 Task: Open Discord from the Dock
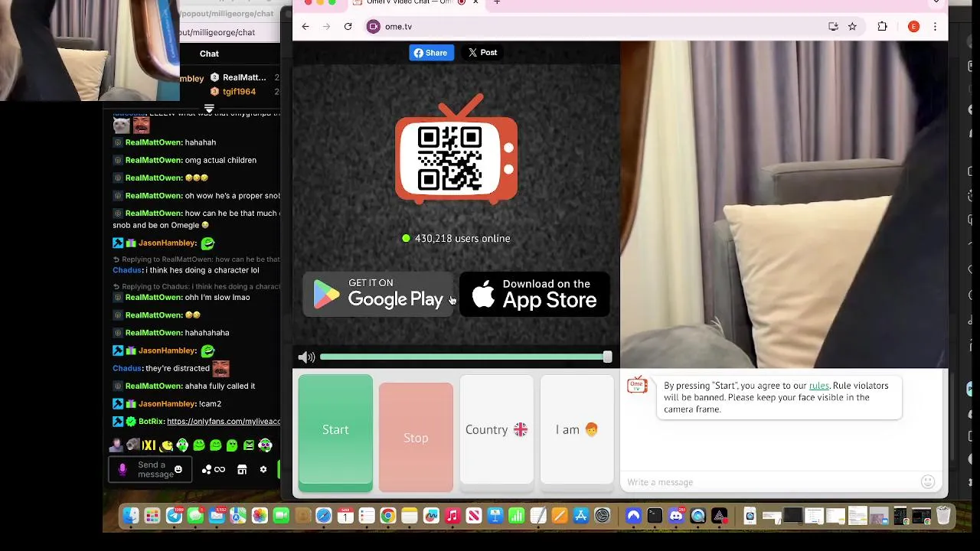point(677,517)
